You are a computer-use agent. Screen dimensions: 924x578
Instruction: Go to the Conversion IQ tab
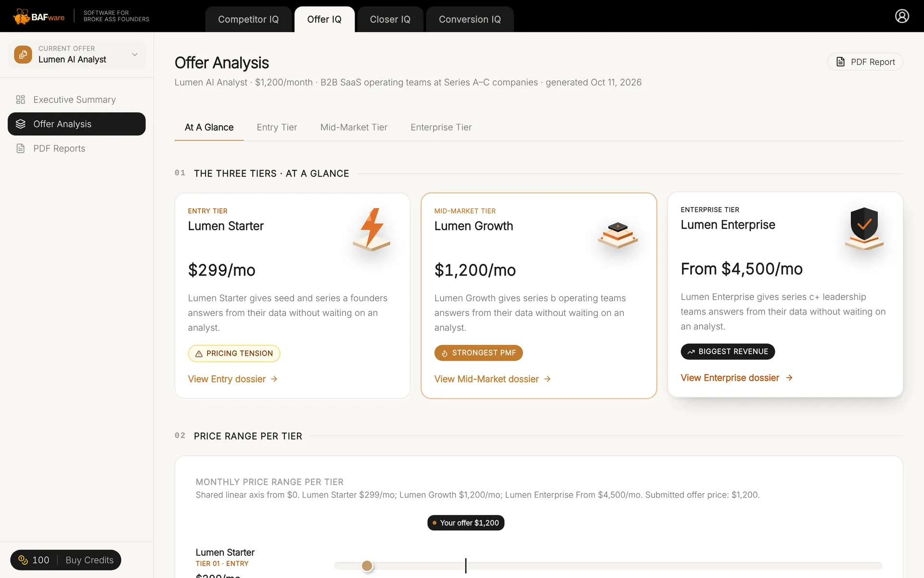coord(470,19)
